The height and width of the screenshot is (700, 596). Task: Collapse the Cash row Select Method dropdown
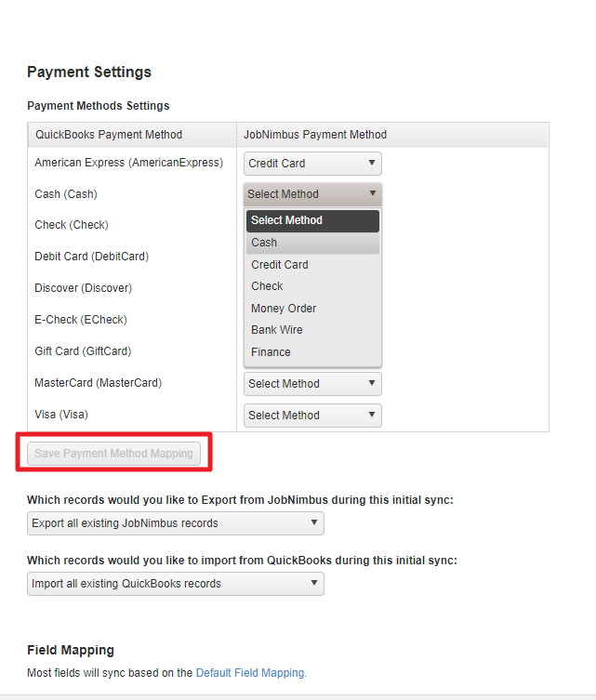coord(312,194)
